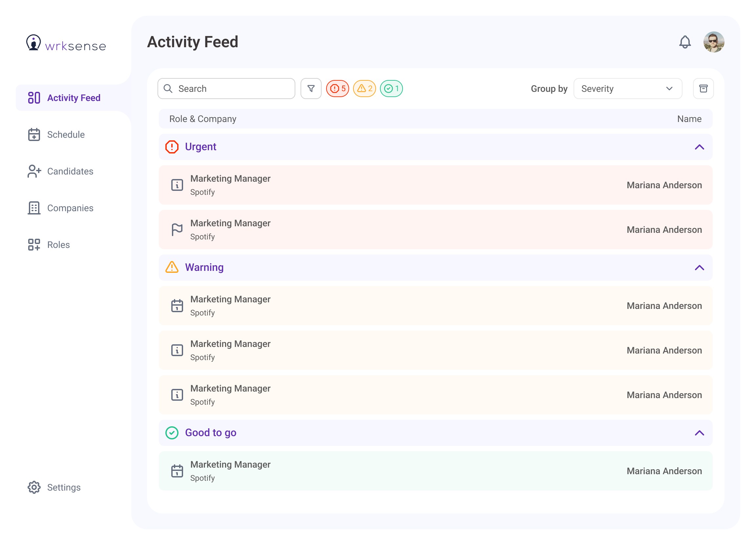Collapse the Urgent section

[699, 147]
